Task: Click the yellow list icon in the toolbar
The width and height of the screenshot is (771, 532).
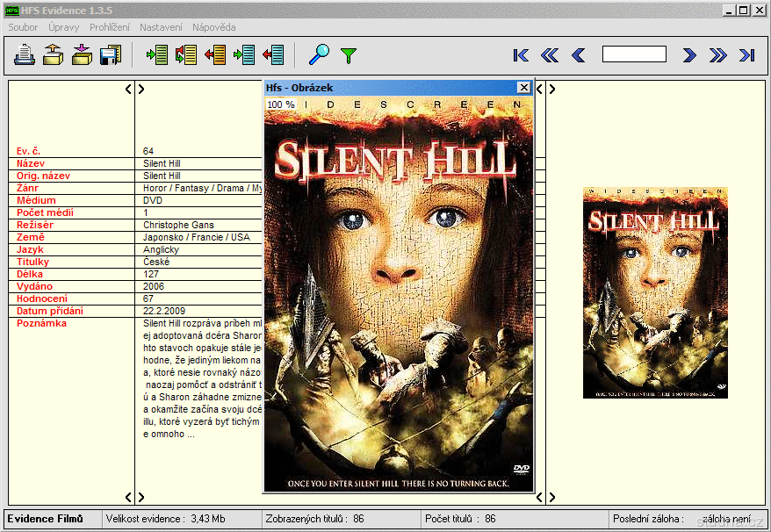Action: [x=186, y=55]
